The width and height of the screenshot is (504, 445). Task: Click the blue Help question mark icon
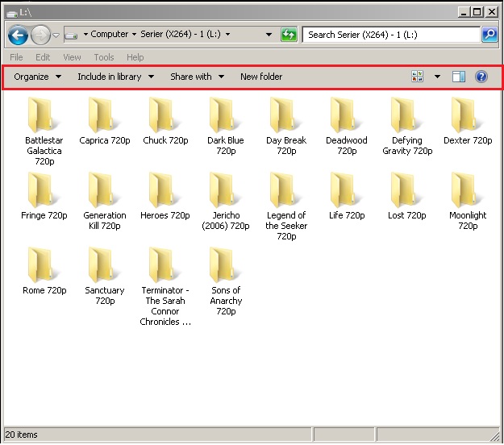481,77
